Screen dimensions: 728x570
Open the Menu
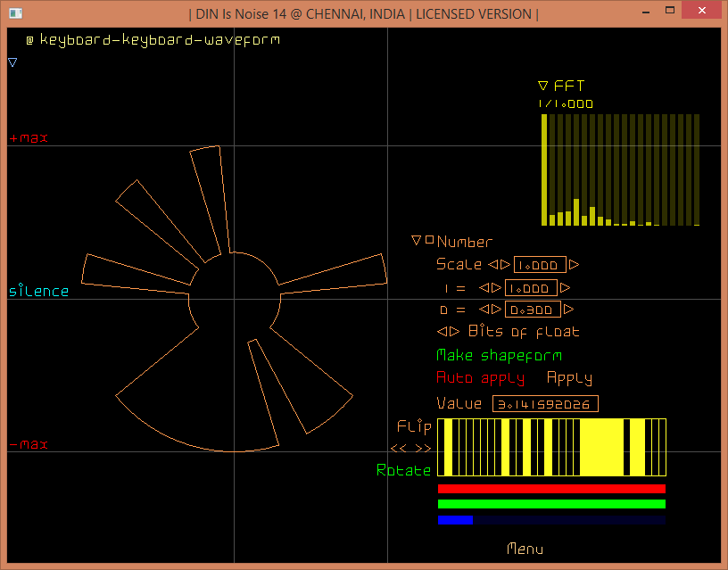point(525,549)
